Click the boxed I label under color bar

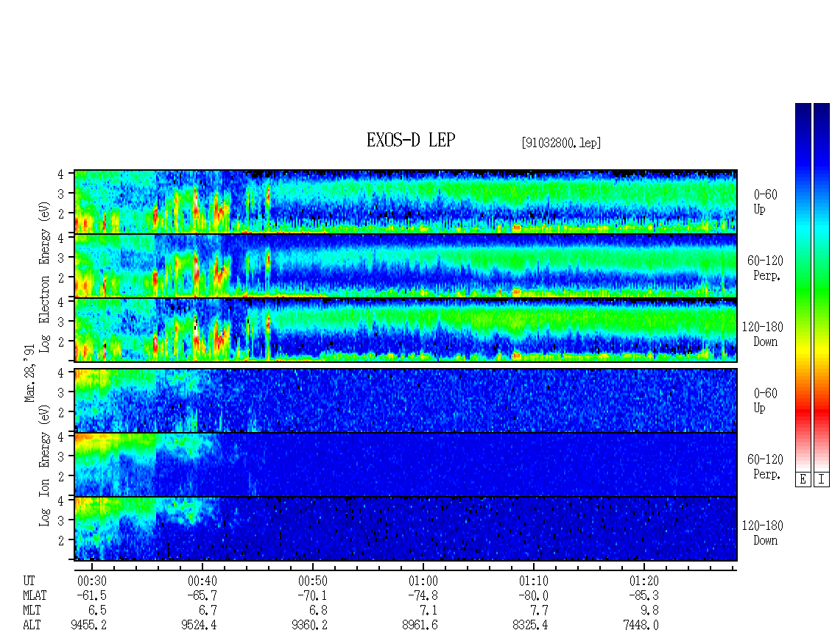[x=822, y=480]
